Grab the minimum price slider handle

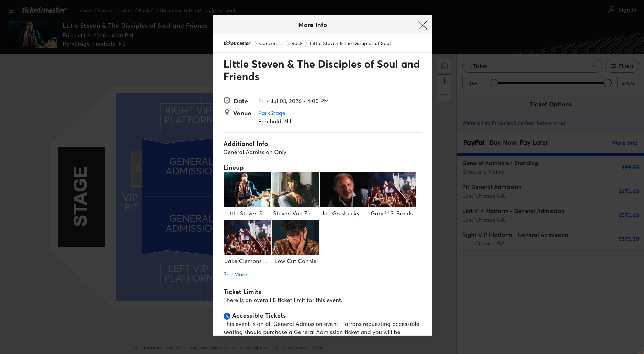click(494, 83)
